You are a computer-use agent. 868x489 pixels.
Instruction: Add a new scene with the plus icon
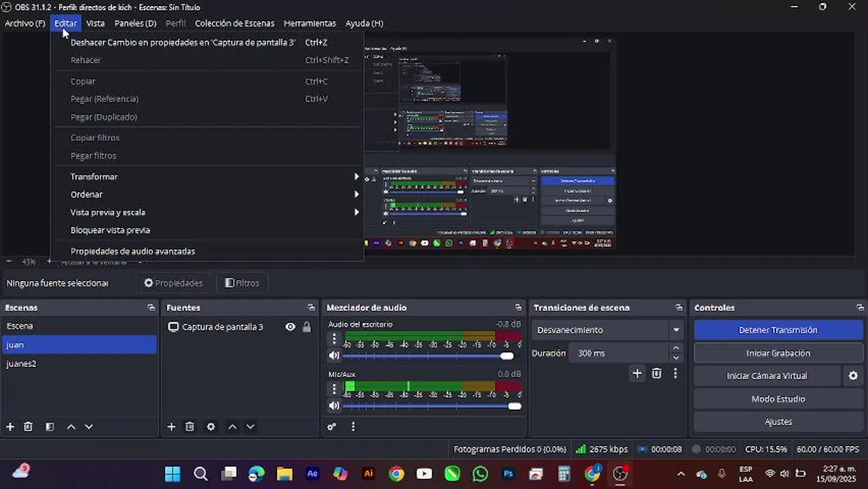10,427
